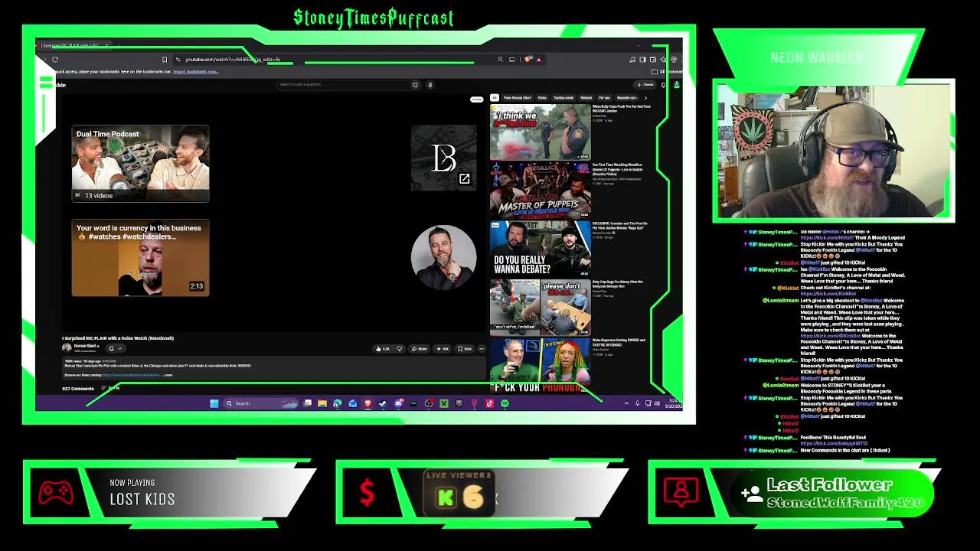
Task: Open the Brave shields lion icon
Action: pyautogui.click(x=528, y=59)
